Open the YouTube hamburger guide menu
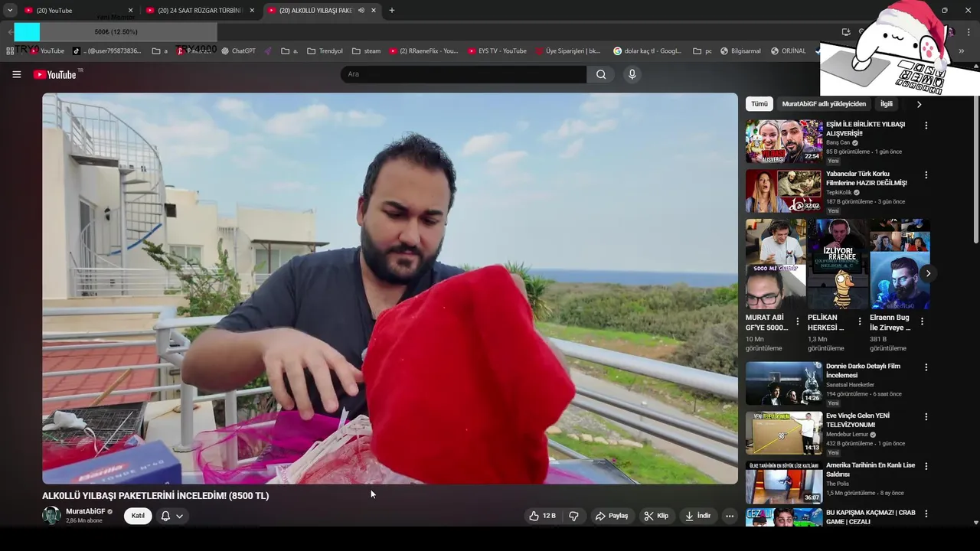The height and width of the screenshot is (551, 980). point(17,74)
